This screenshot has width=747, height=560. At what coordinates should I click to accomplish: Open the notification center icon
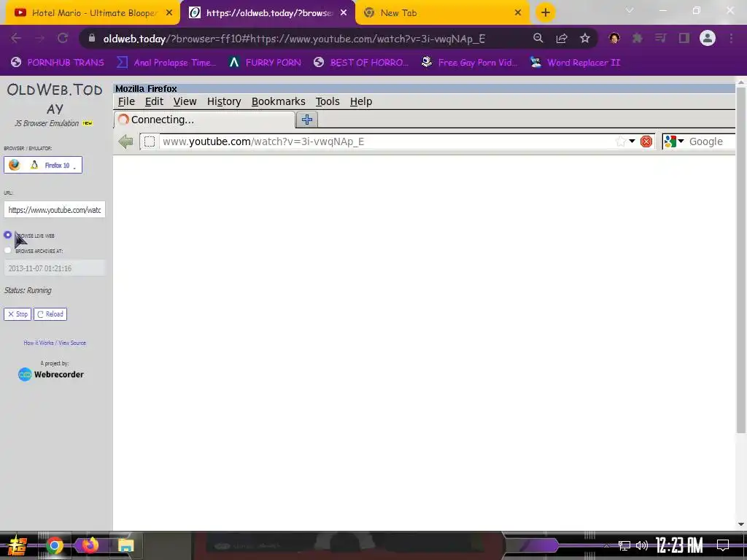coord(723,545)
